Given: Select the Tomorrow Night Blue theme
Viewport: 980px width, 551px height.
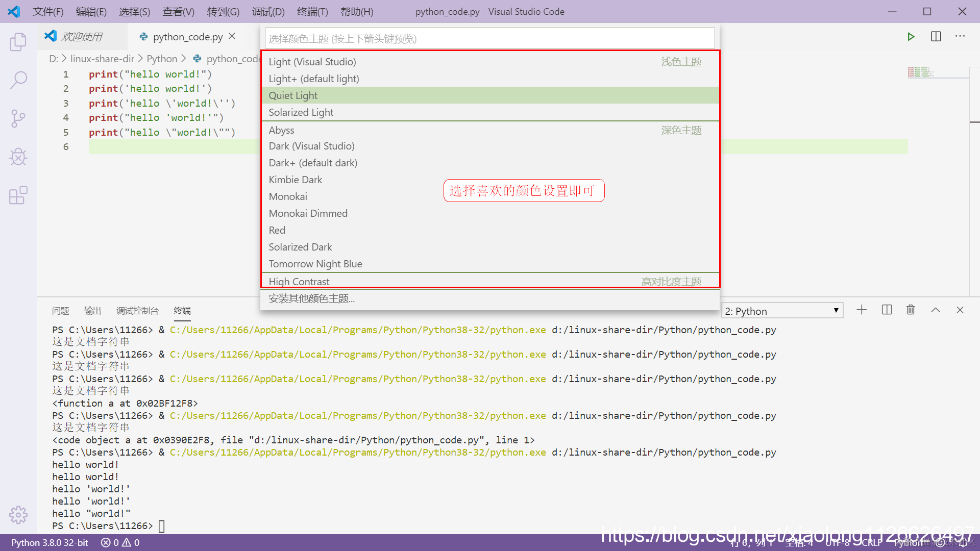Looking at the screenshot, I should coord(489,264).
